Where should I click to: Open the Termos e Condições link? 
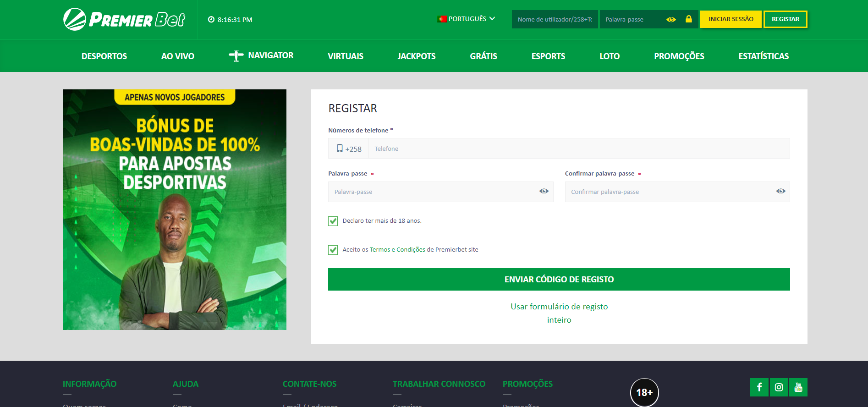point(397,250)
